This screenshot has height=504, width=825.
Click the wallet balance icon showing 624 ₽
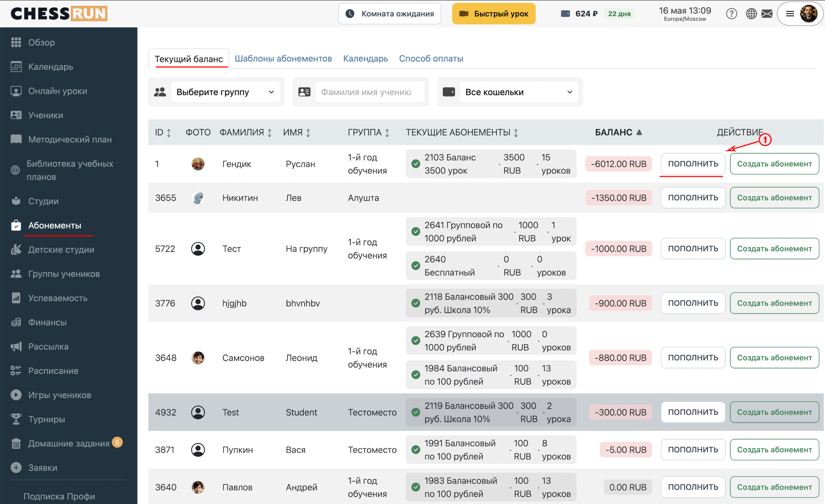point(565,14)
